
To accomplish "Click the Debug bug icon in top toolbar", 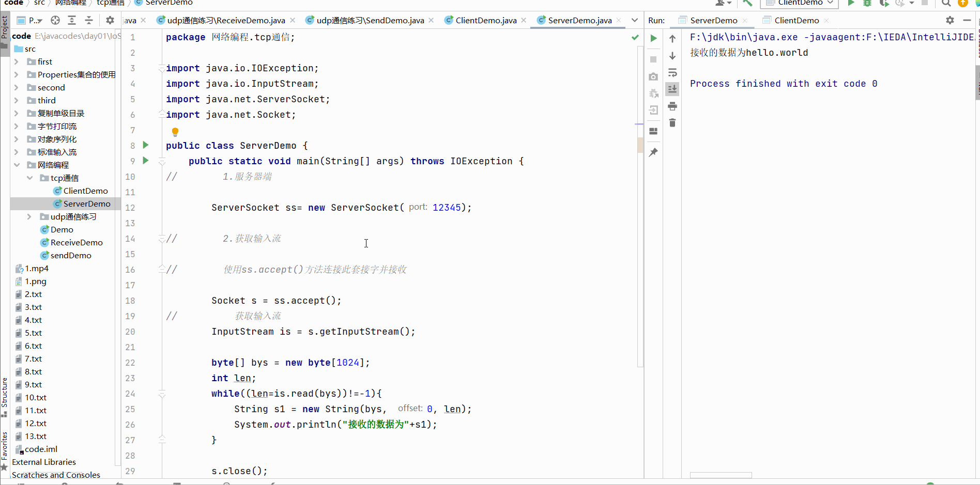I will click(867, 3).
